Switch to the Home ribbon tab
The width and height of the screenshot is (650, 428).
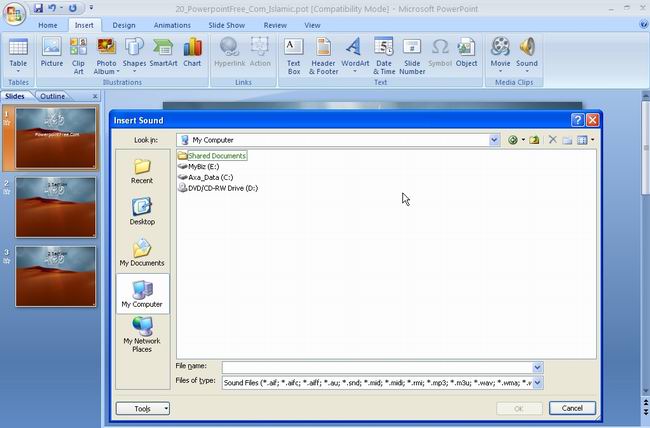click(x=48, y=25)
